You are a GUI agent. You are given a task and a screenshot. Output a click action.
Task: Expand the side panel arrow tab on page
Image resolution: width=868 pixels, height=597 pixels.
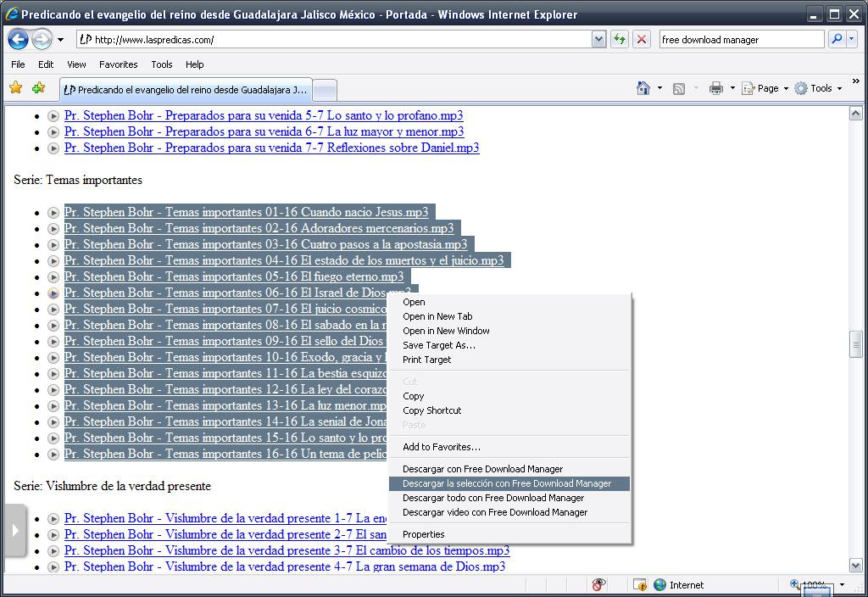15,530
